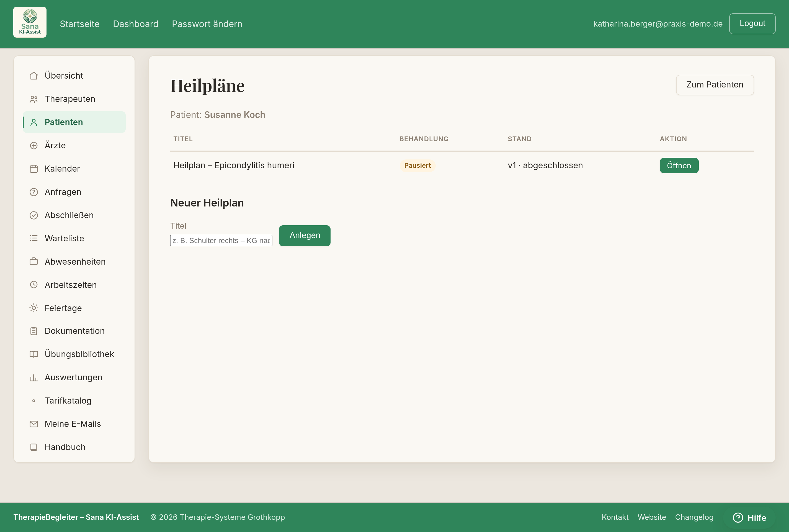Click the envelope icon beside Meine E-Mails

click(33, 424)
